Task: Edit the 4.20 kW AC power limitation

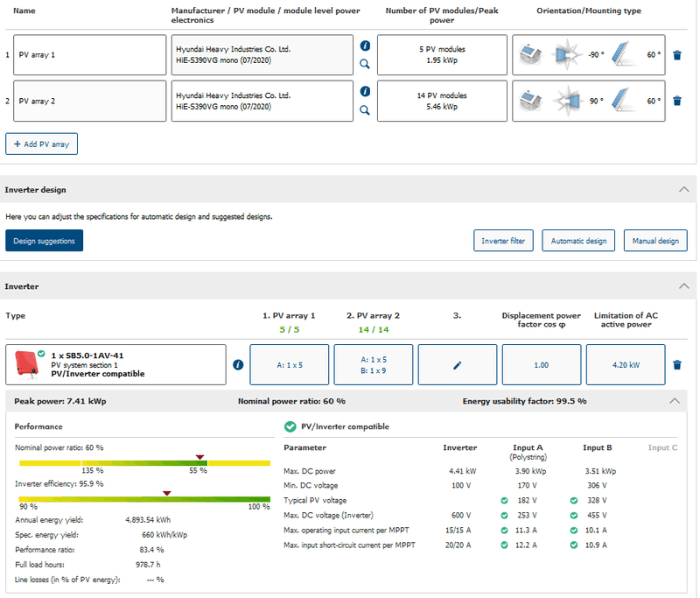Action: point(625,365)
